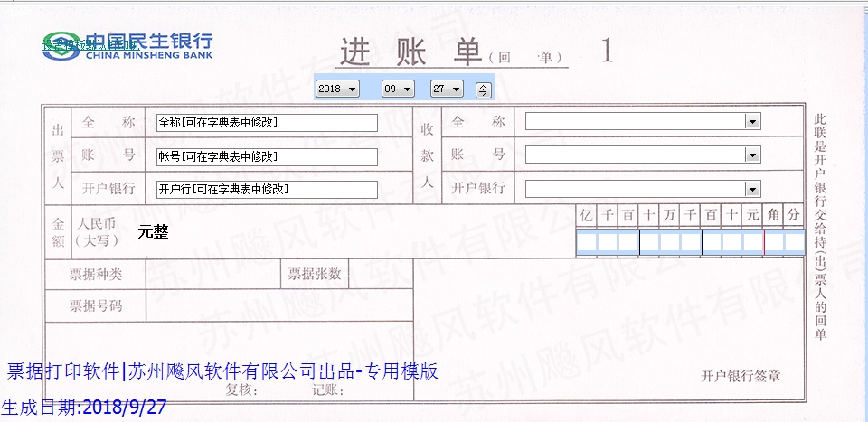The image size is (868, 422).
Task: Select the amount cell under 分
Action: coord(794,242)
